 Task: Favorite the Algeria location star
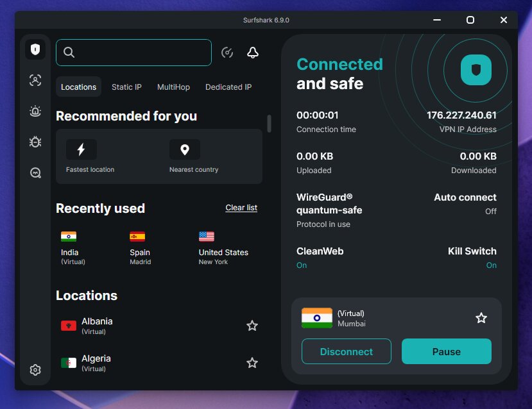[x=252, y=363]
